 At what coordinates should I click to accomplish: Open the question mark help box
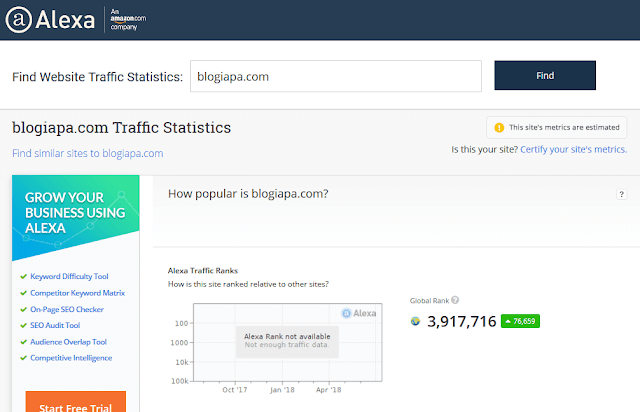[x=621, y=194]
